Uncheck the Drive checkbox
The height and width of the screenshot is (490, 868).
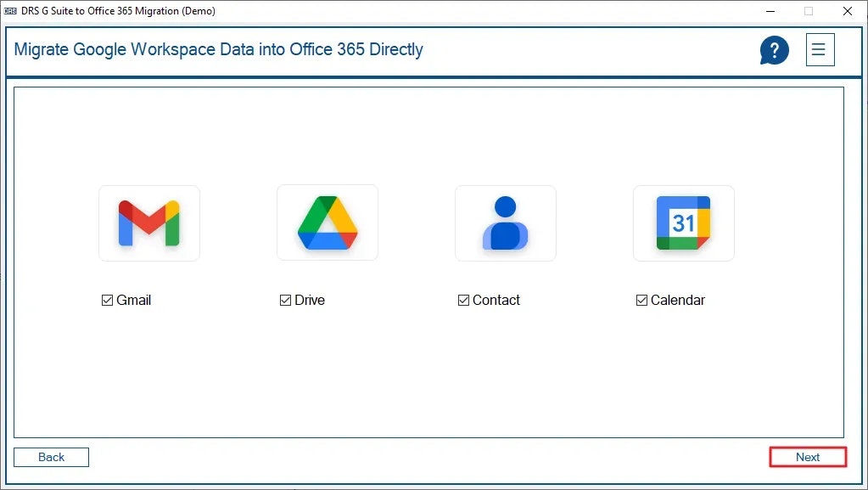click(x=286, y=301)
